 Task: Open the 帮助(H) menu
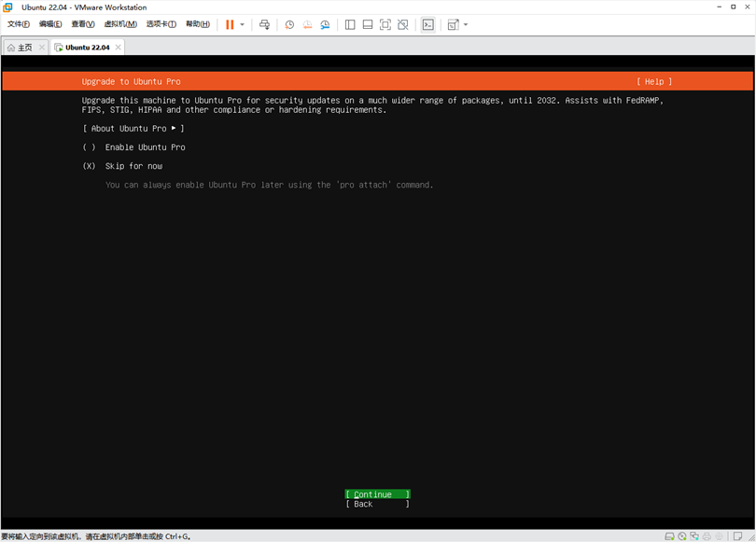coord(198,24)
